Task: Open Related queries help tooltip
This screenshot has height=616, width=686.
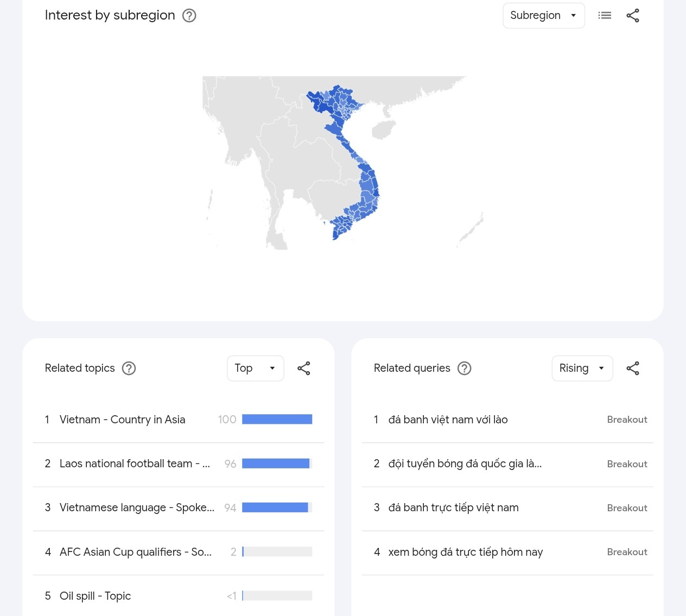Action: [464, 369]
